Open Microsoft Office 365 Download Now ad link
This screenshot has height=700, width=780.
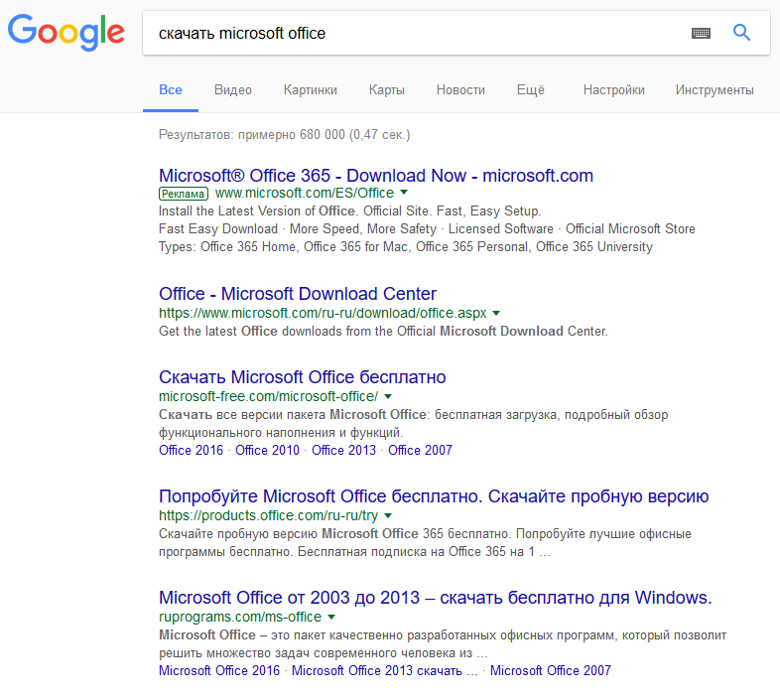click(x=376, y=176)
